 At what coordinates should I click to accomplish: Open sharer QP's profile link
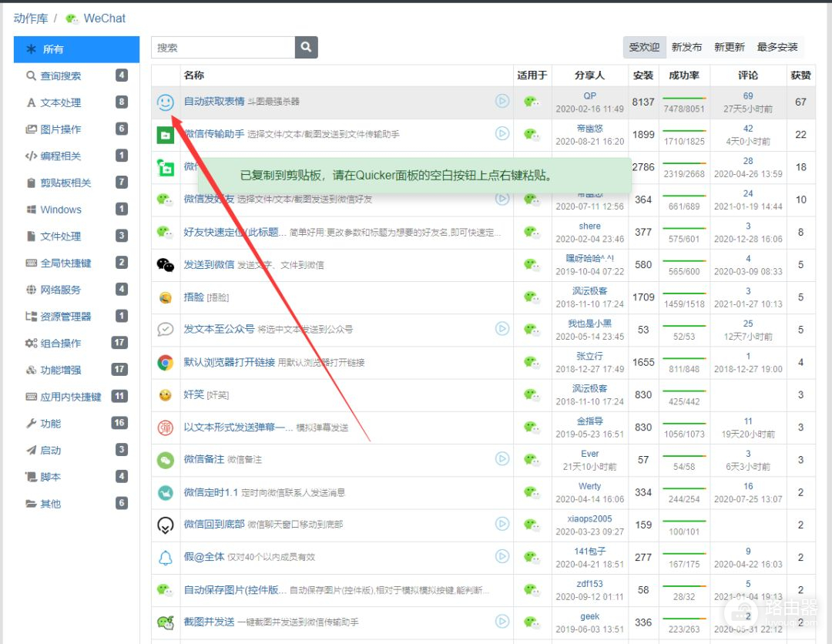589,96
